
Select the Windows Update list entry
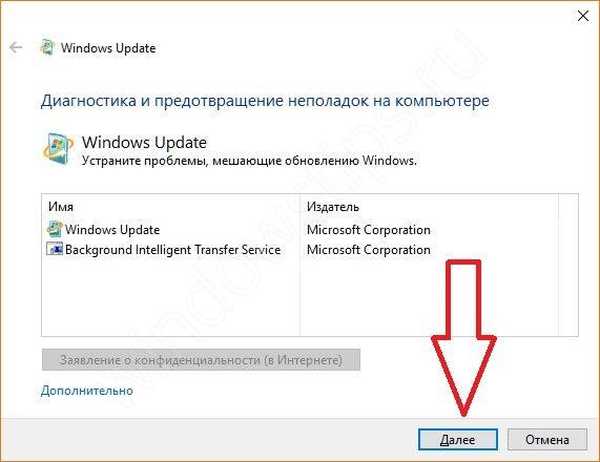[x=112, y=230]
